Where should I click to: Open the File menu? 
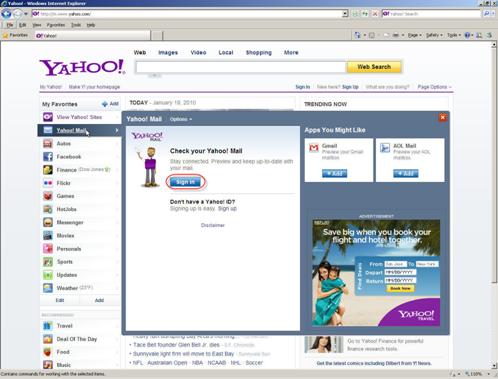click(10, 25)
